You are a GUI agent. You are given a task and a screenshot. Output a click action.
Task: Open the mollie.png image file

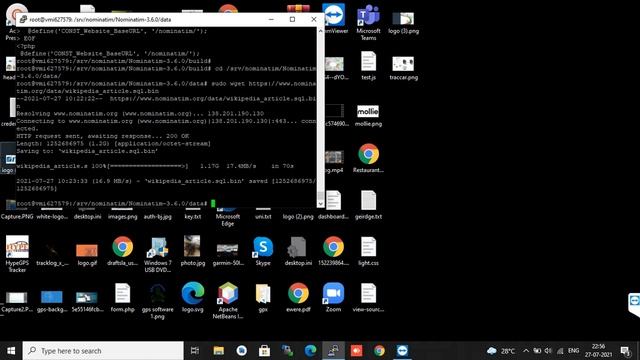pyautogui.click(x=368, y=116)
